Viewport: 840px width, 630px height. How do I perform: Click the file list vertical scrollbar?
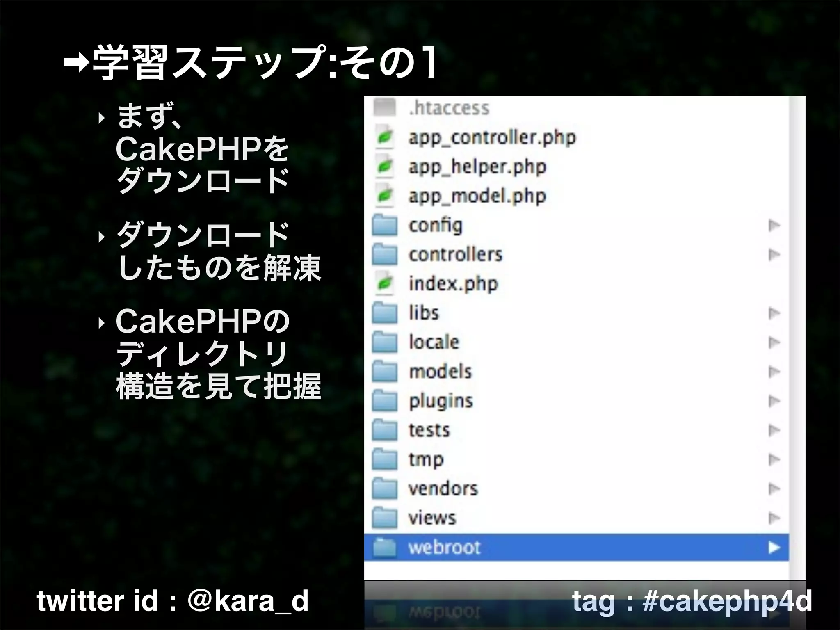(797, 338)
